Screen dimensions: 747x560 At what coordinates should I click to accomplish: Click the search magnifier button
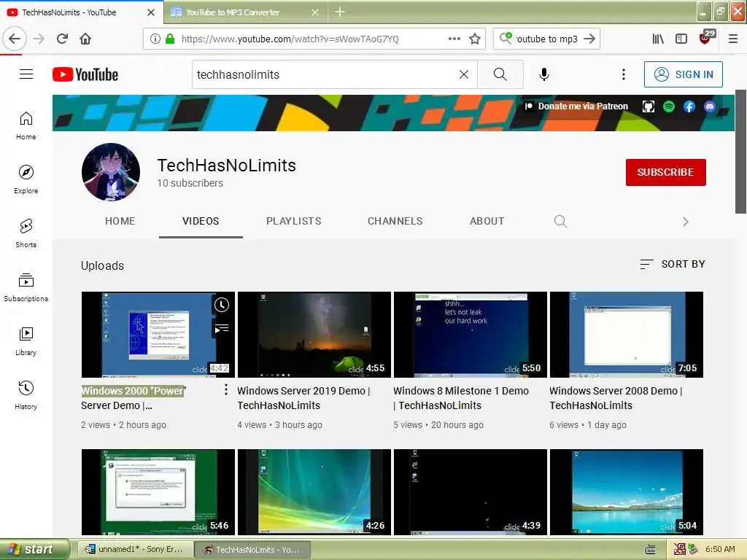pyautogui.click(x=500, y=74)
